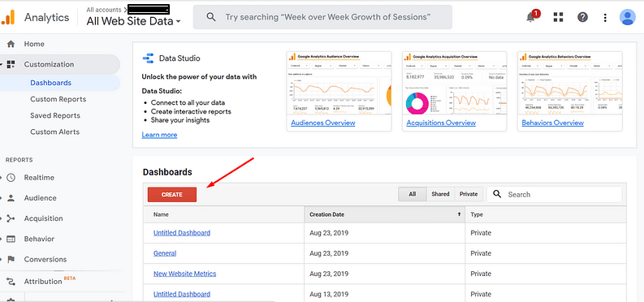644x302 pixels.
Task: Click the creation date in New Website Metrics row
Action: (329, 274)
